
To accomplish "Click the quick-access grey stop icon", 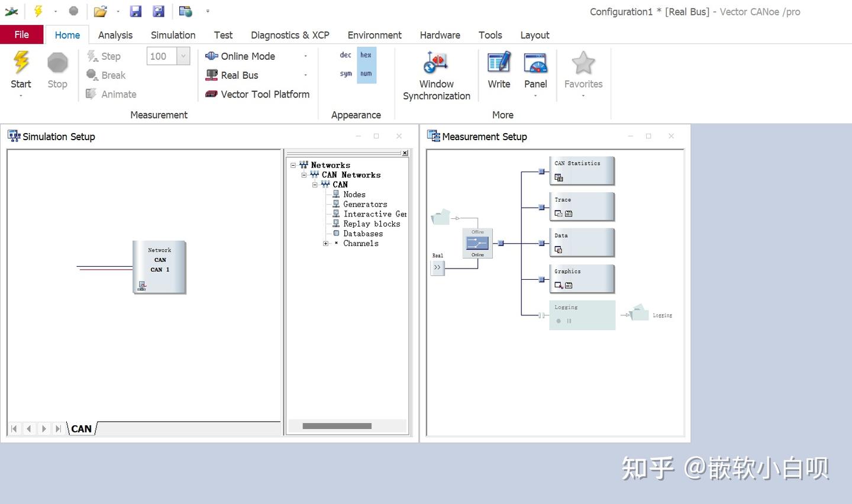I will [73, 11].
